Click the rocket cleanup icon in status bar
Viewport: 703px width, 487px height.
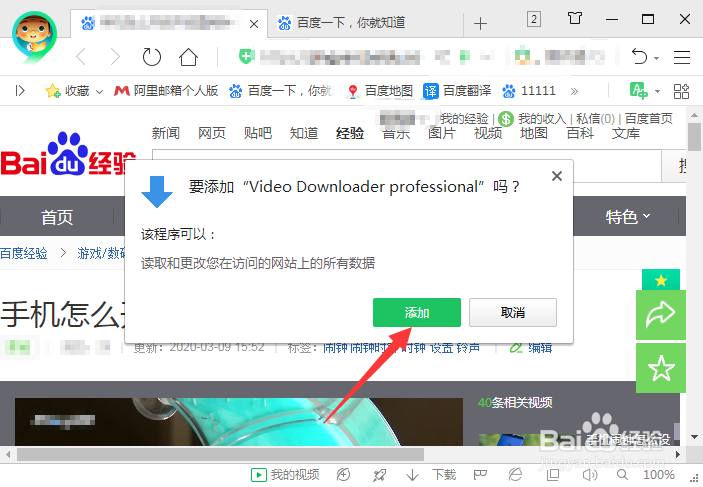(379, 474)
